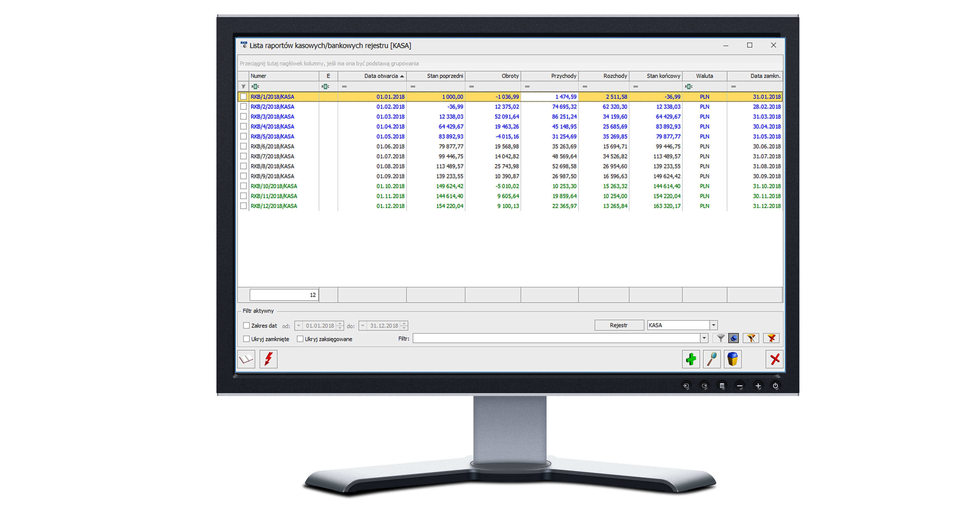Select report RKB/2/2018/KASA
Viewport: 980px width, 517px height.
510,106
